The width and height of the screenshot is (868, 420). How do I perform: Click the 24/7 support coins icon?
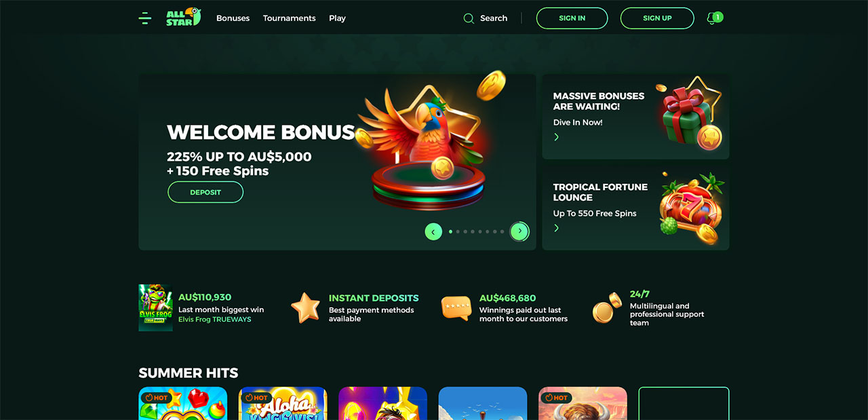pyautogui.click(x=607, y=307)
